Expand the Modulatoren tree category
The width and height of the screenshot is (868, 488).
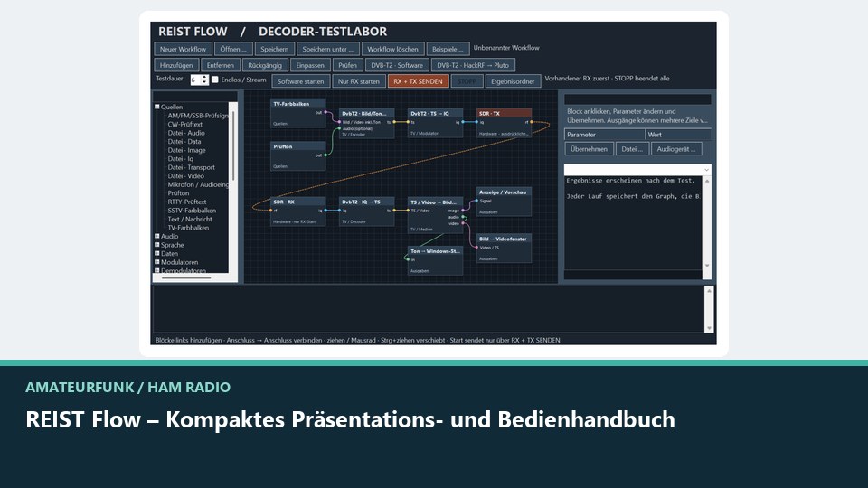pyautogui.click(x=157, y=262)
